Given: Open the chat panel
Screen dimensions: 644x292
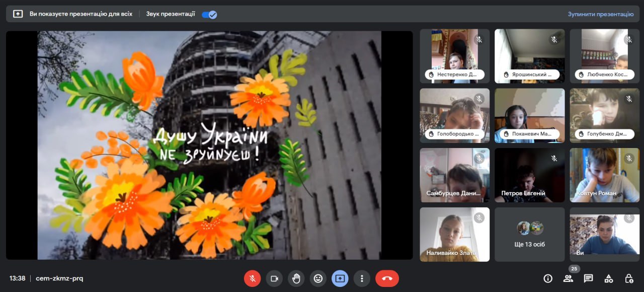Looking at the screenshot, I should 588,278.
